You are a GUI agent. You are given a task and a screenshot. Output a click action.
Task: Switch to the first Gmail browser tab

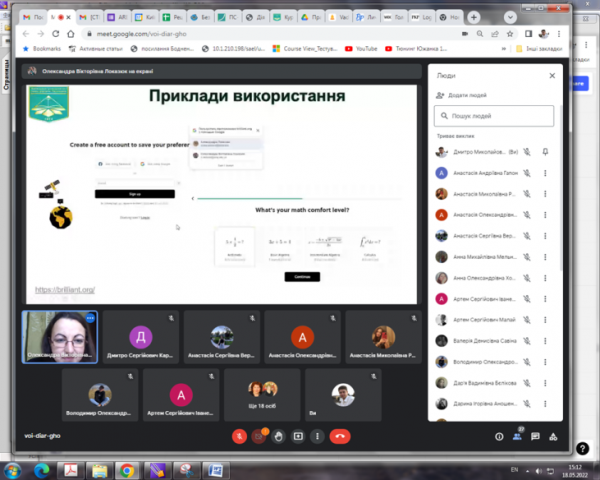(x=33, y=17)
